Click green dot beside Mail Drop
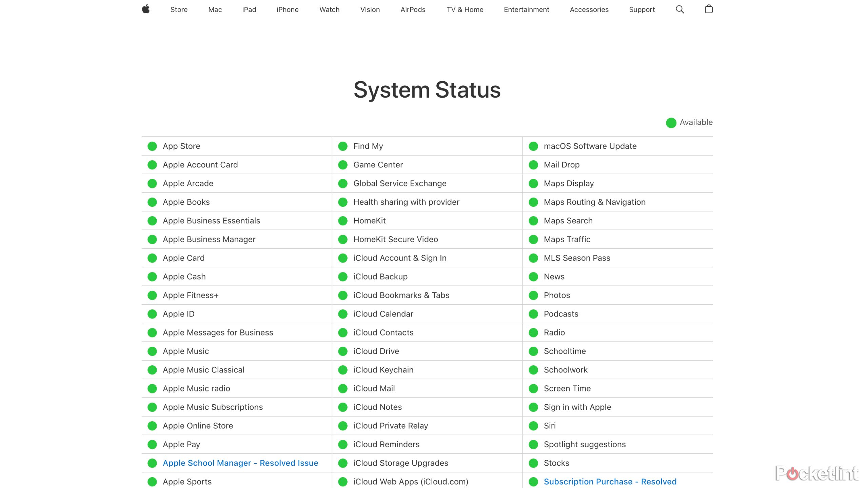The image size is (868, 488). pyautogui.click(x=533, y=165)
